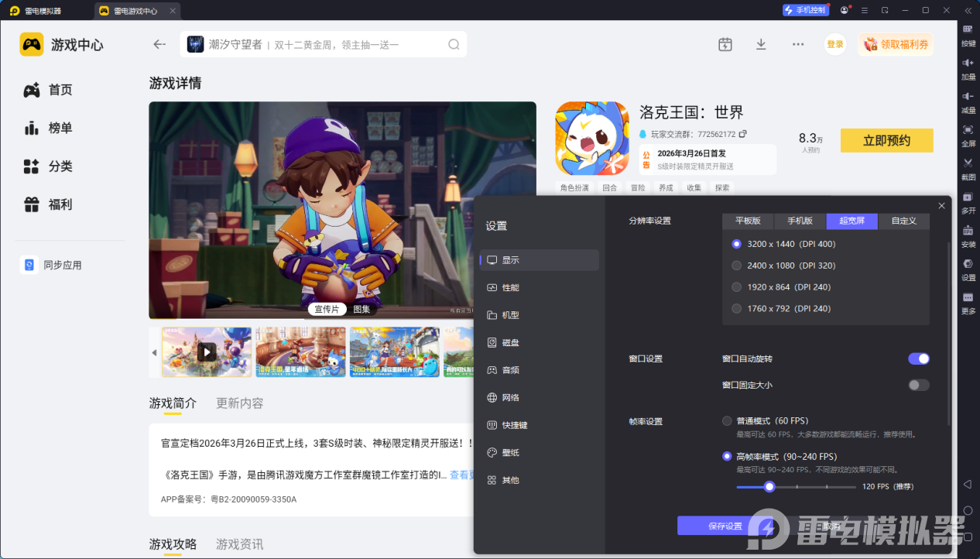
Task: Open the 快捷键 settings section
Action: click(x=540, y=425)
